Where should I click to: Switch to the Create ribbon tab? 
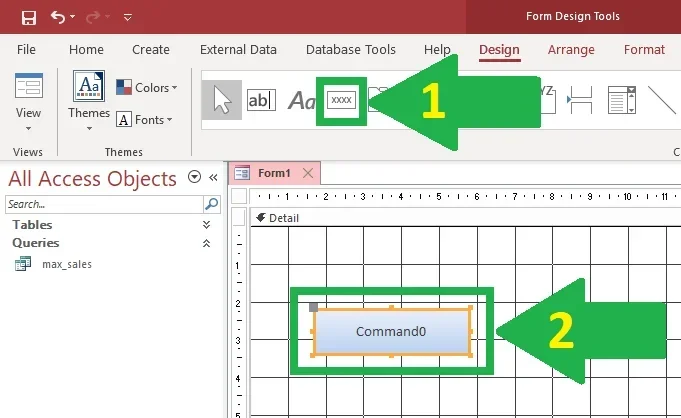[x=151, y=50]
